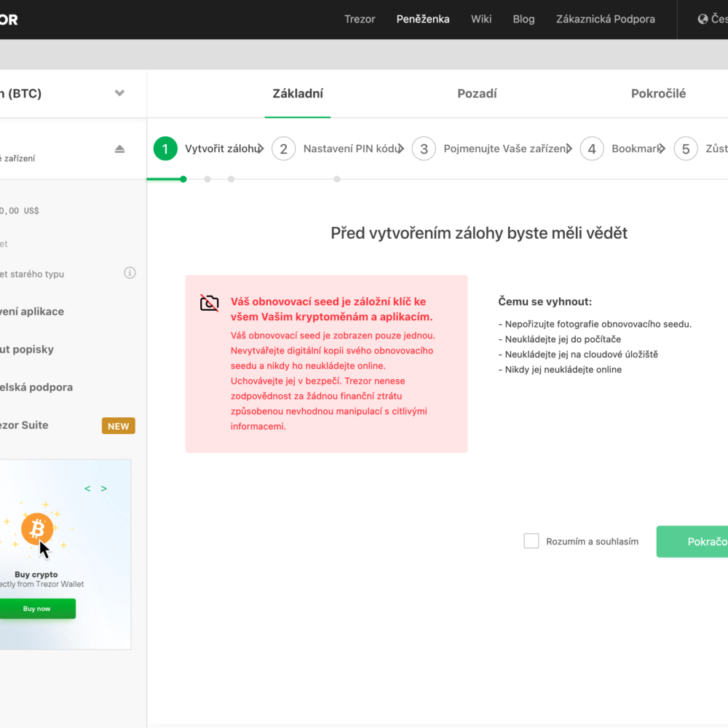Click the orange Bitcoin coin icon

click(36, 529)
